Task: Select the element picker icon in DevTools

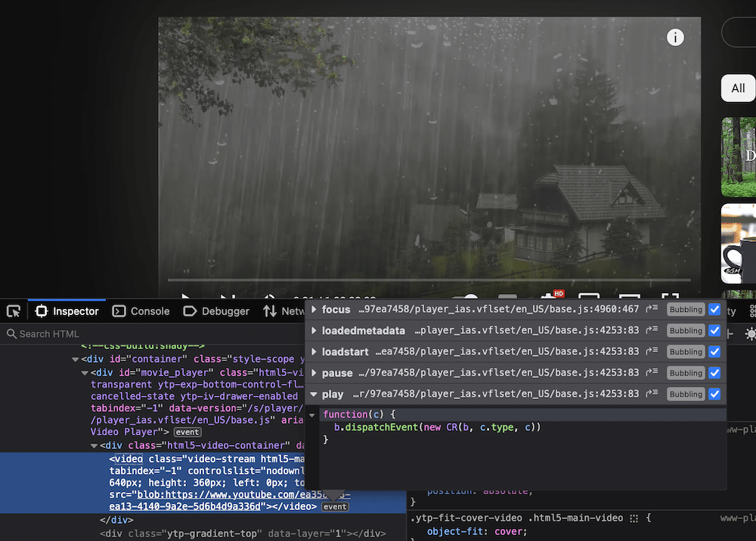Action: coord(13,311)
